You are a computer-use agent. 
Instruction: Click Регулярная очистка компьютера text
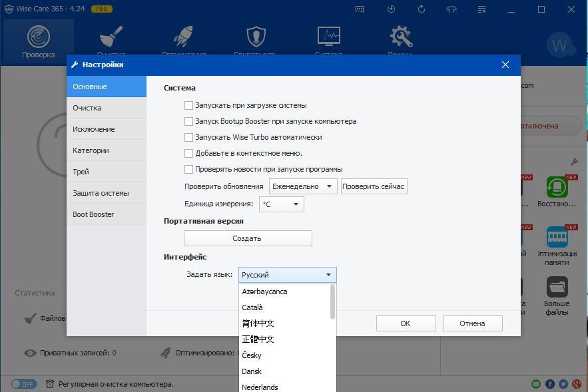coord(116,384)
